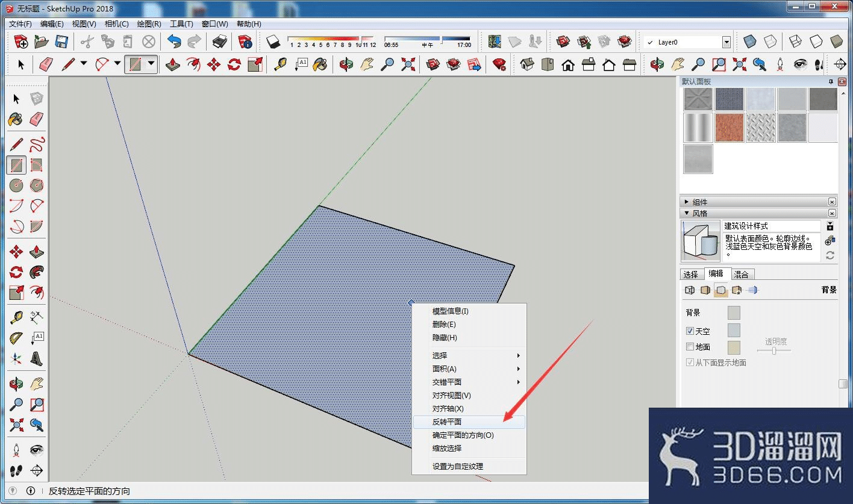This screenshot has width=853, height=504.
Task: Switch to the 选择 styles tab
Action: (x=691, y=274)
